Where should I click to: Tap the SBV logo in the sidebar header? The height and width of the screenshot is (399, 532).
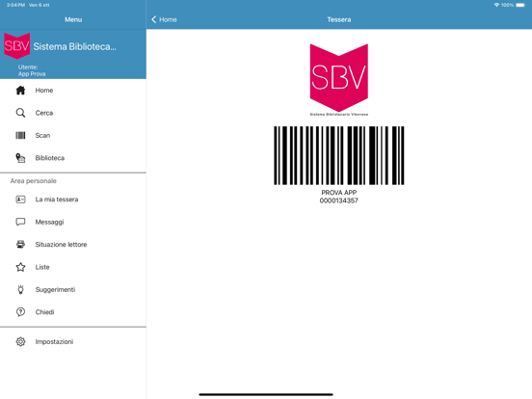pos(16,46)
